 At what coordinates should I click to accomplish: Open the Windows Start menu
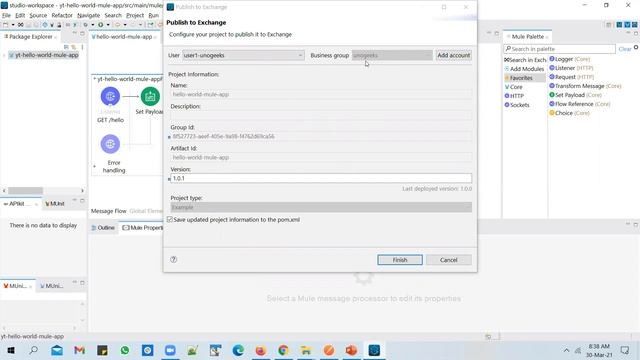(x=11, y=350)
